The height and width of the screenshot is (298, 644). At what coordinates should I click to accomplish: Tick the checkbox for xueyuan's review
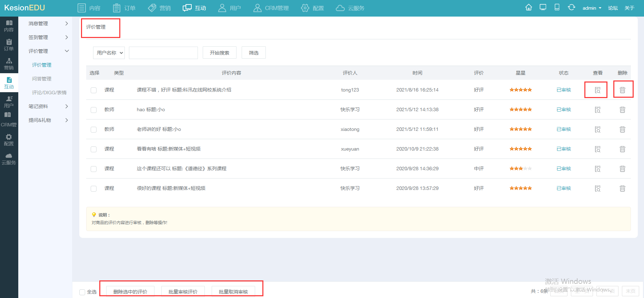93,149
